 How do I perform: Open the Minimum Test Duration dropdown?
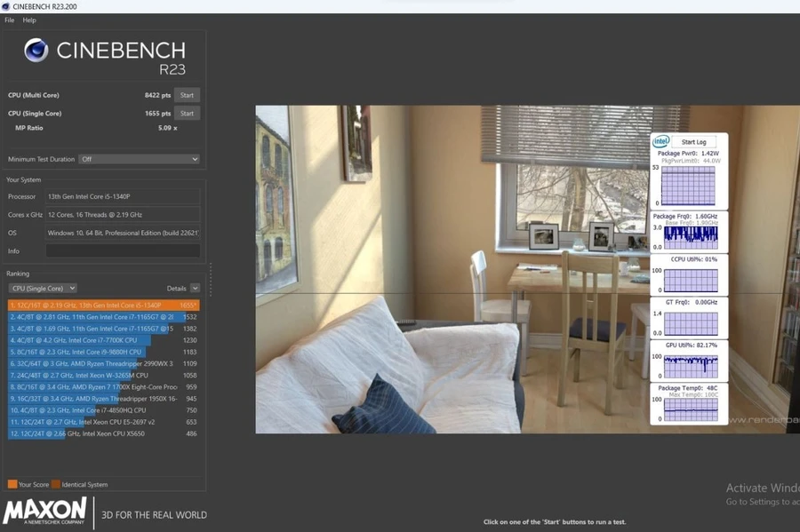(x=139, y=160)
